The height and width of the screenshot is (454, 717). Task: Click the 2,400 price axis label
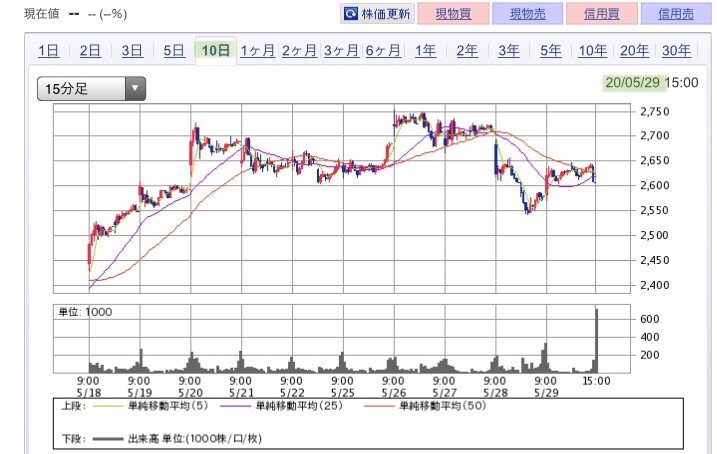coord(654,285)
